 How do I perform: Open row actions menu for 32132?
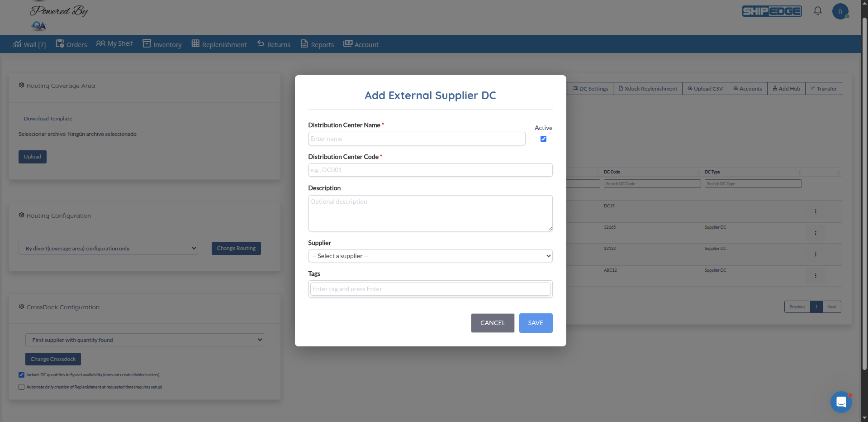[x=816, y=254]
